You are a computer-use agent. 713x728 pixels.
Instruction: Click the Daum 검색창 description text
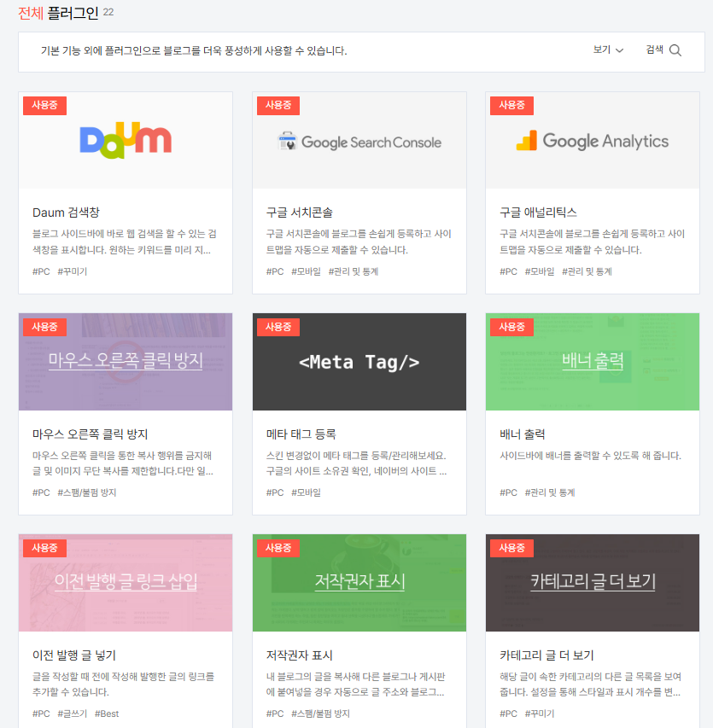(x=125, y=242)
